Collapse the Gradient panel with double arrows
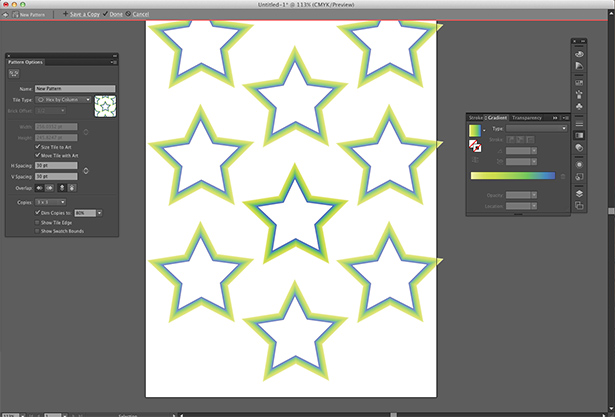The height and width of the screenshot is (417, 615). 555,118
